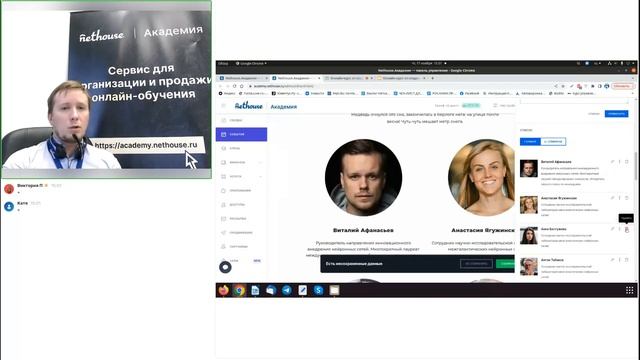Open the text editor dock icon
The width and height of the screenshot is (640, 360).
[x=302, y=290]
